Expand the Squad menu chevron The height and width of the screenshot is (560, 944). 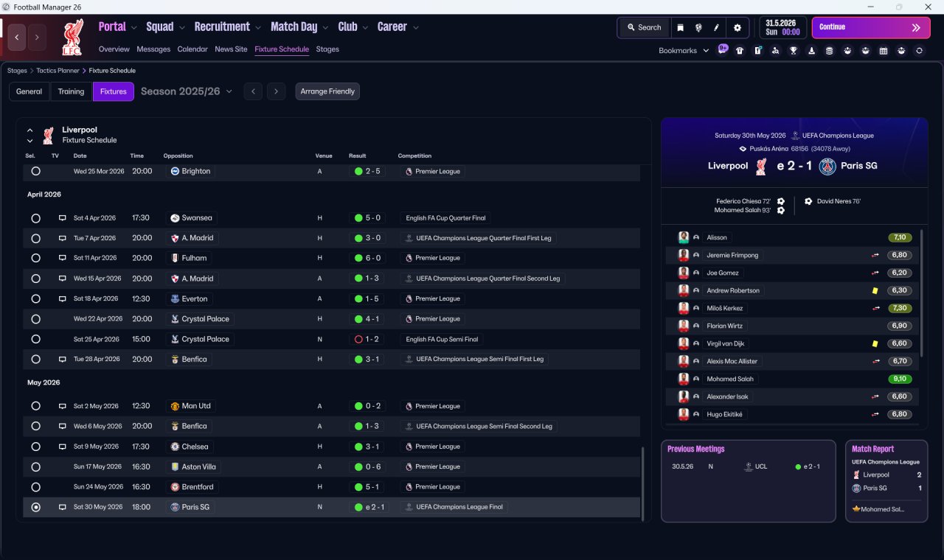[181, 28]
